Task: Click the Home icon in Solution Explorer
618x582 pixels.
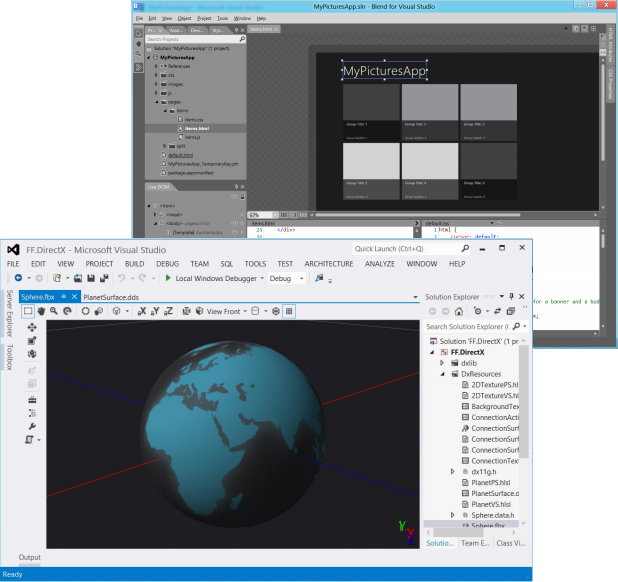Action: pos(459,311)
